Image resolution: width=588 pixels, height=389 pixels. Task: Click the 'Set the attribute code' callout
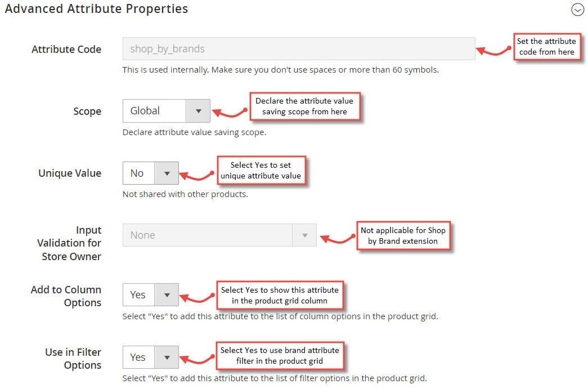(547, 47)
